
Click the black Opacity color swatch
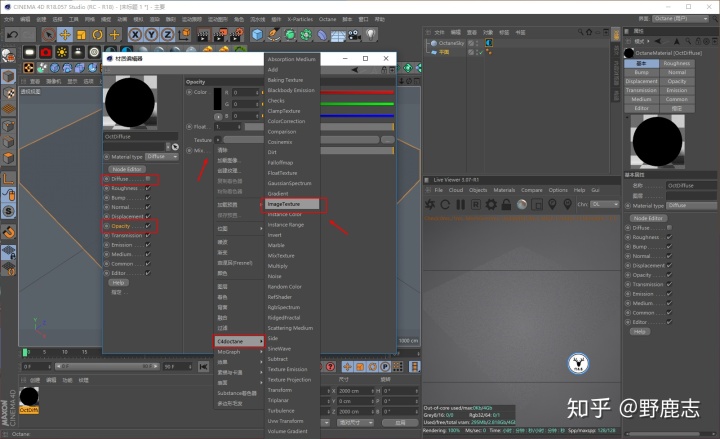click(217, 99)
